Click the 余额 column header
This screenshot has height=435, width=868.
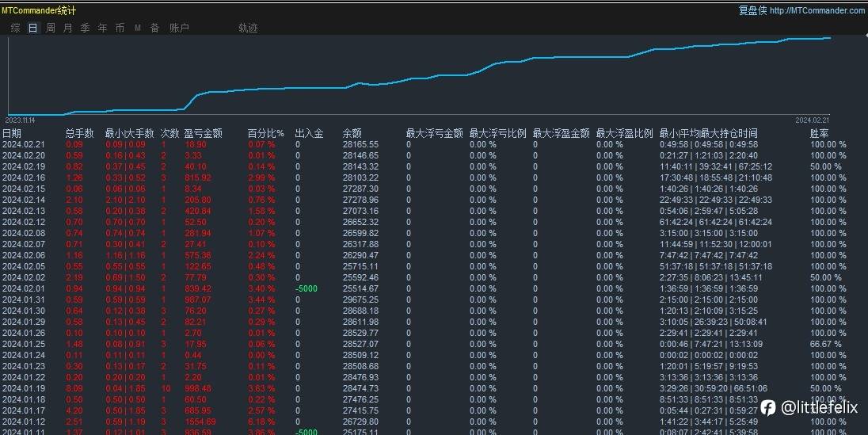[352, 133]
